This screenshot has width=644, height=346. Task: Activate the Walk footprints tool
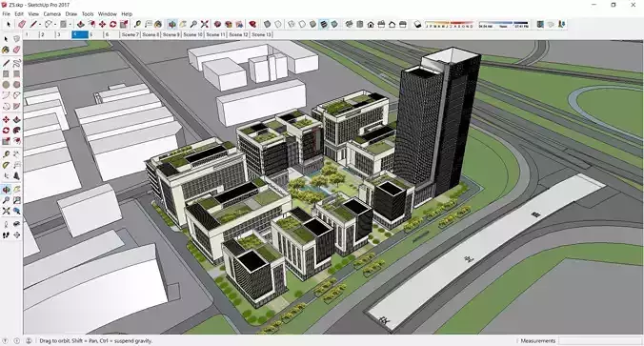coord(6,235)
